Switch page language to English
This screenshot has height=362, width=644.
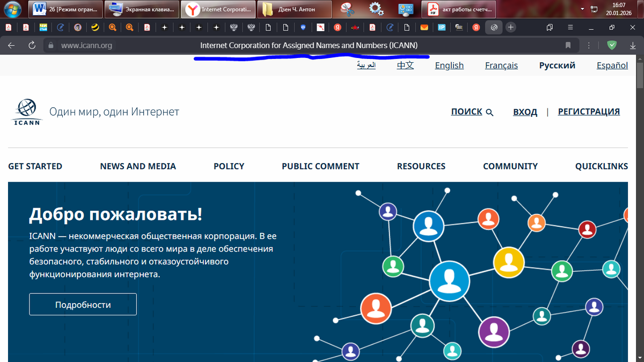click(x=449, y=65)
